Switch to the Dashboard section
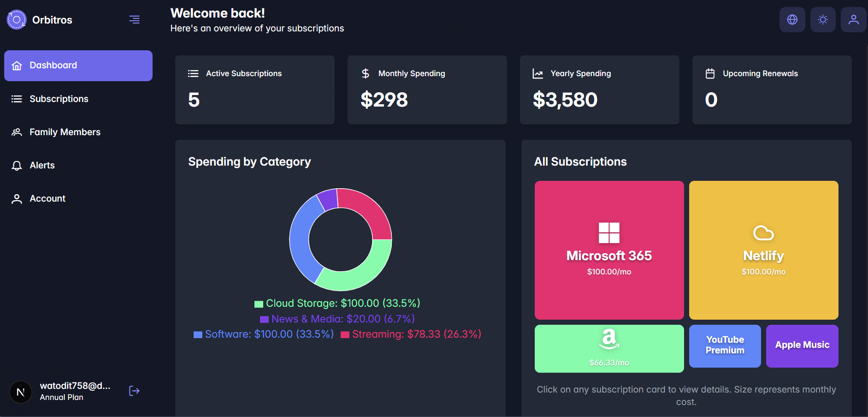Viewport: 868px width, 417px height. 53,65
